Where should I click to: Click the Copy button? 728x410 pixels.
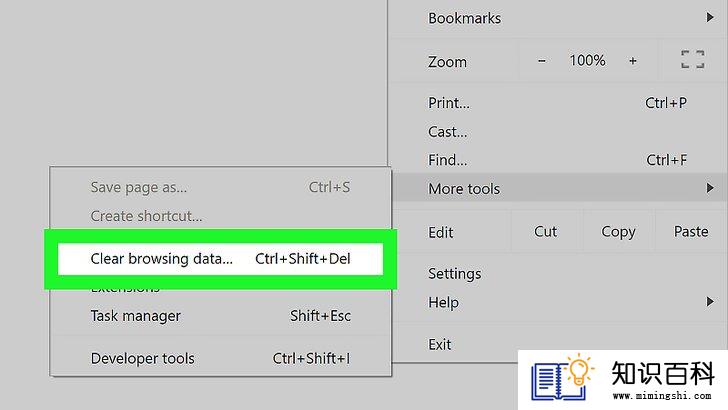click(x=618, y=232)
